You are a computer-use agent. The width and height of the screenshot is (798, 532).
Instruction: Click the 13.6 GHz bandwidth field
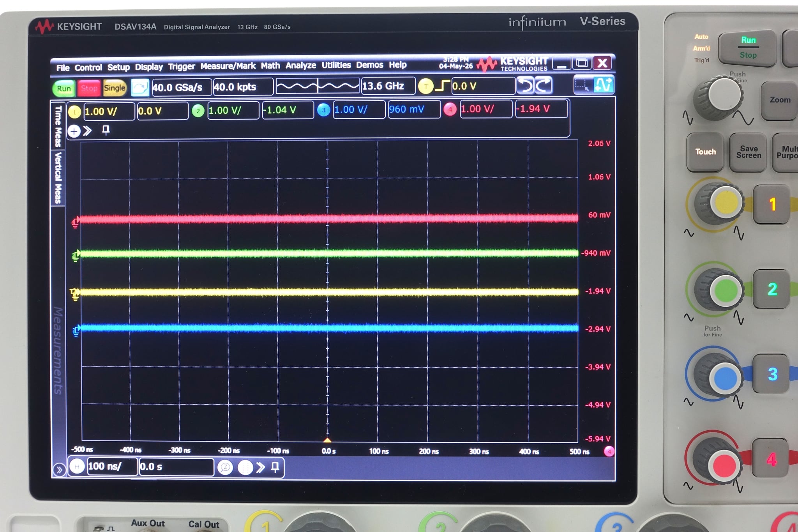pos(388,85)
